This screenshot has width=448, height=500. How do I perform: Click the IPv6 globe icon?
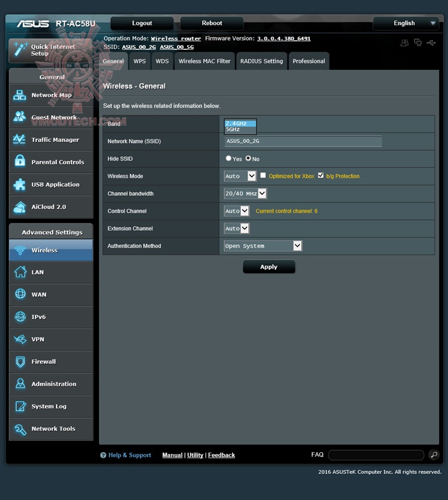coord(21,317)
